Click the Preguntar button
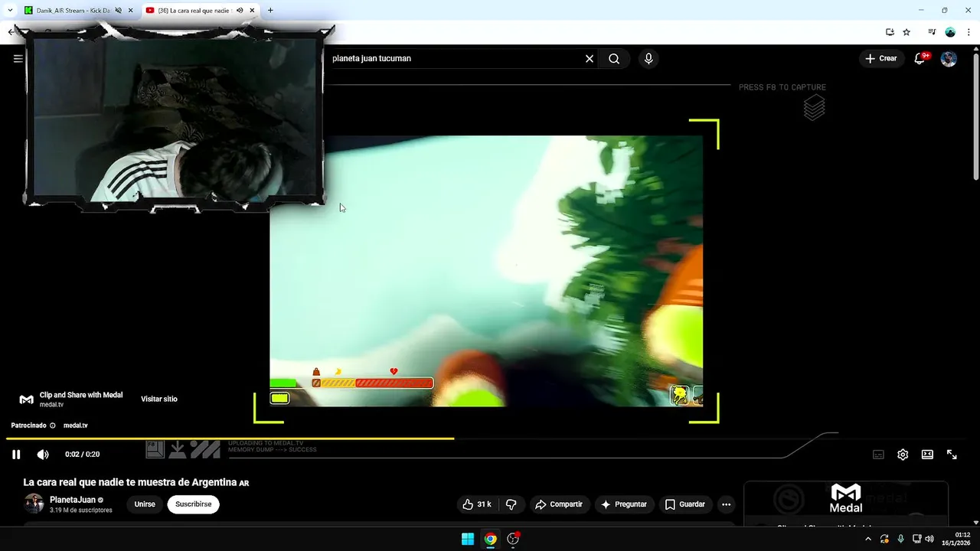Image resolution: width=980 pixels, height=551 pixels. click(624, 504)
